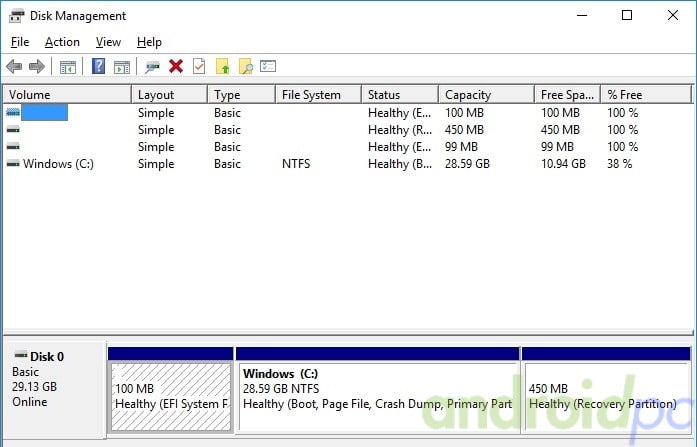Click the 38 % free cell
This screenshot has width=697, height=447.
[620, 164]
